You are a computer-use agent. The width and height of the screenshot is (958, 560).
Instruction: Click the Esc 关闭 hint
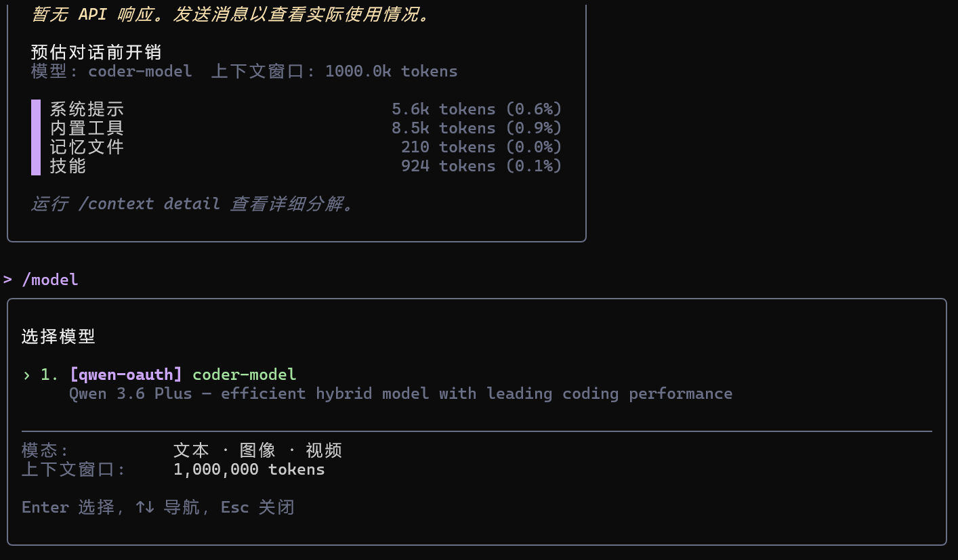coord(257,507)
